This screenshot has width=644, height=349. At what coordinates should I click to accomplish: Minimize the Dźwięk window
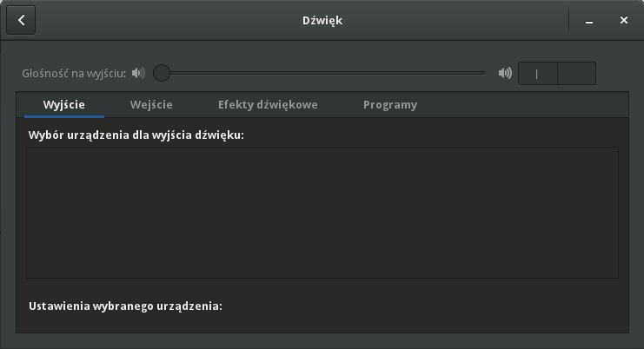590,21
